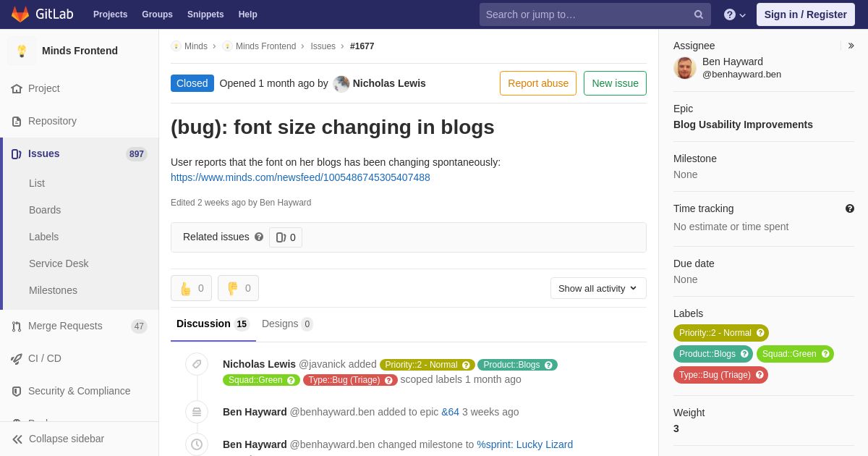Click @benhayward.ben handle under Assignee

coord(741,75)
